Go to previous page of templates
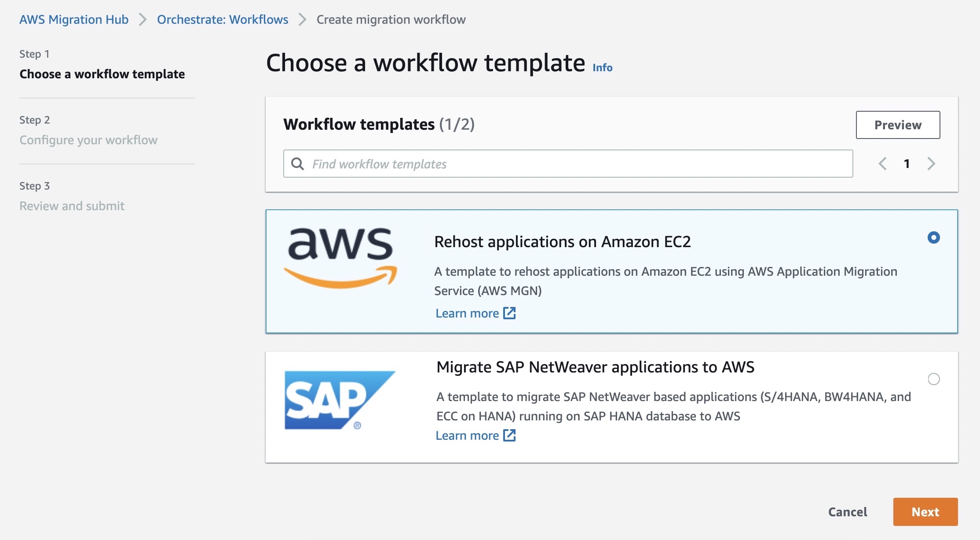The width and height of the screenshot is (980, 540). click(882, 164)
